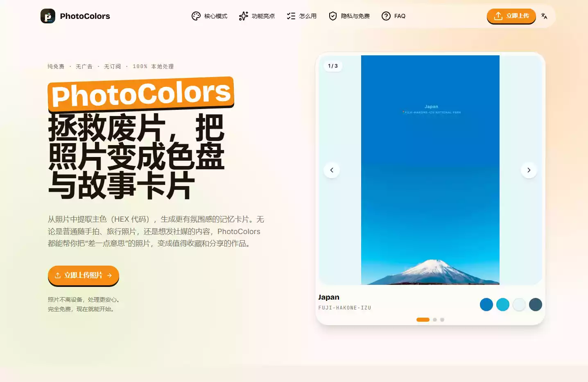Select the cyan color swatch
The height and width of the screenshot is (382, 588).
[503, 305]
